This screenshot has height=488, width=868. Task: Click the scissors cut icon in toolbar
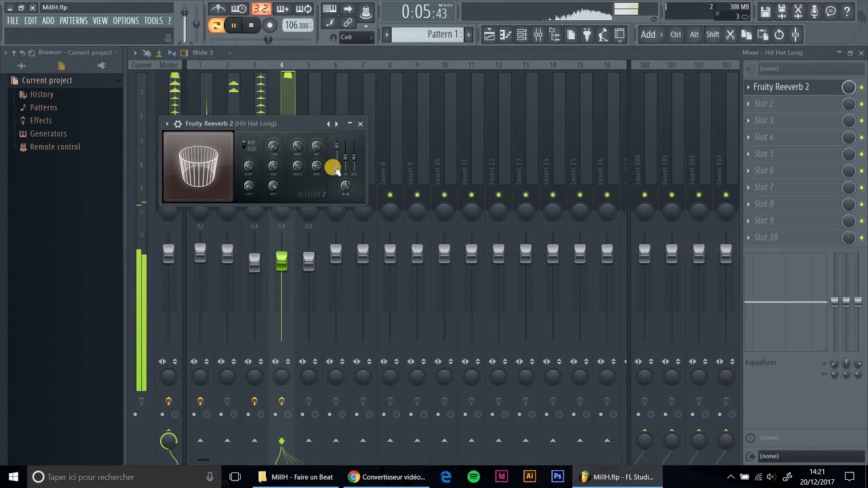[x=730, y=35]
